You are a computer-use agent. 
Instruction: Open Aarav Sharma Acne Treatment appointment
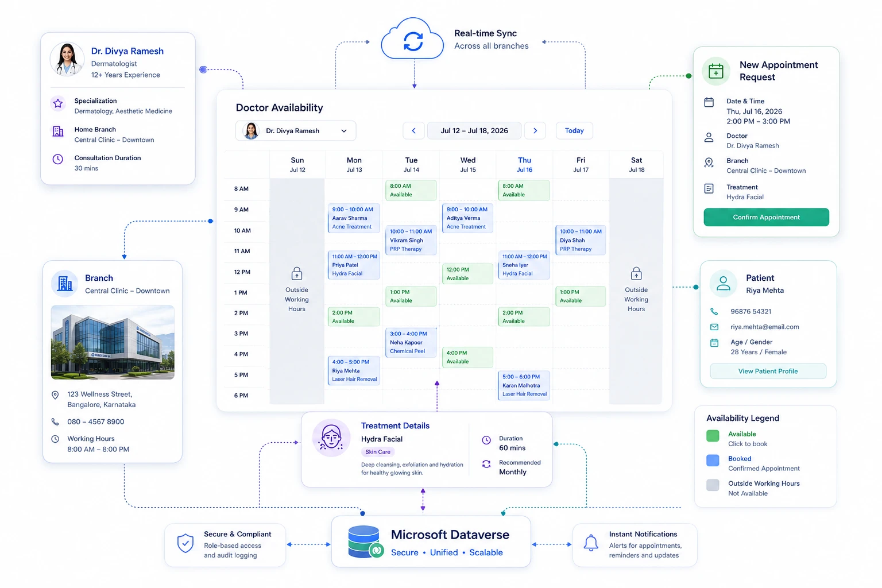(x=354, y=218)
